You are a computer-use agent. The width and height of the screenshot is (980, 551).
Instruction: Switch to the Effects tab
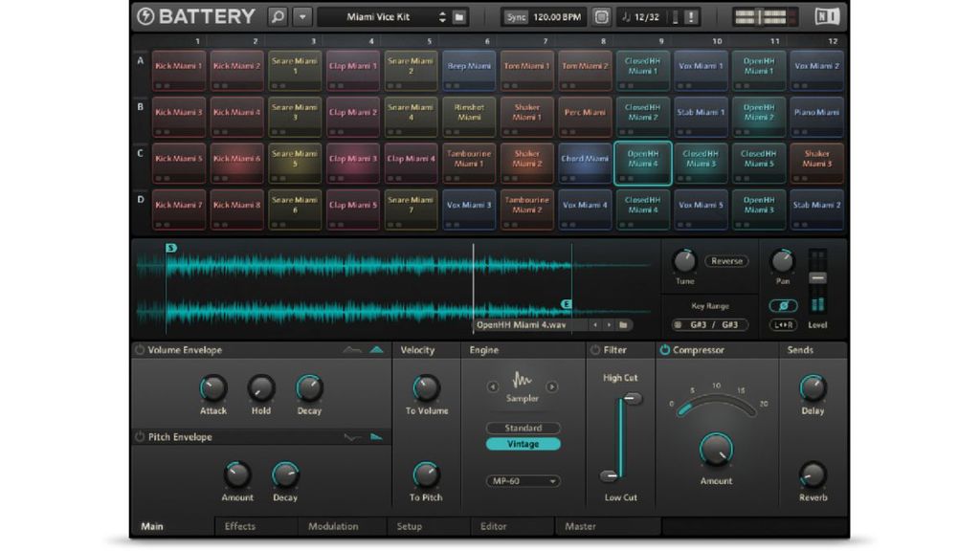(x=241, y=525)
